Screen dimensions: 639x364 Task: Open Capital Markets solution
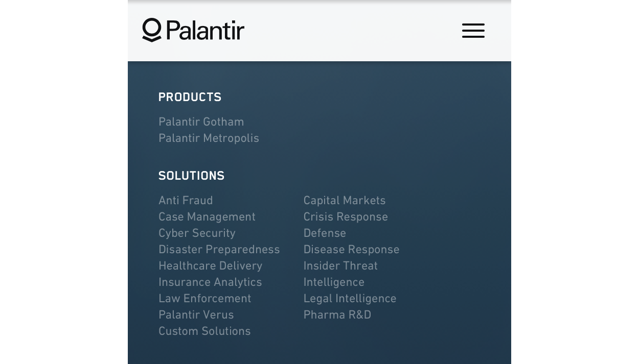[x=344, y=201]
